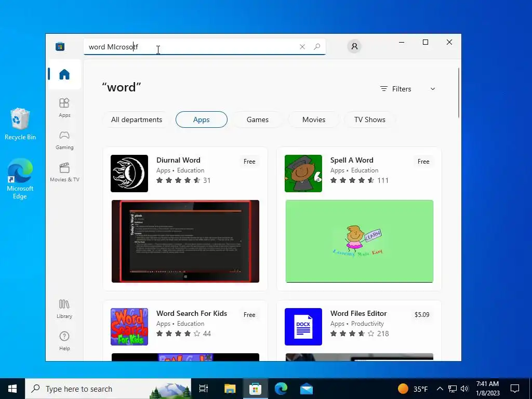532x399 pixels.
Task: Select the TV Shows filter tab
Action: [x=370, y=119]
